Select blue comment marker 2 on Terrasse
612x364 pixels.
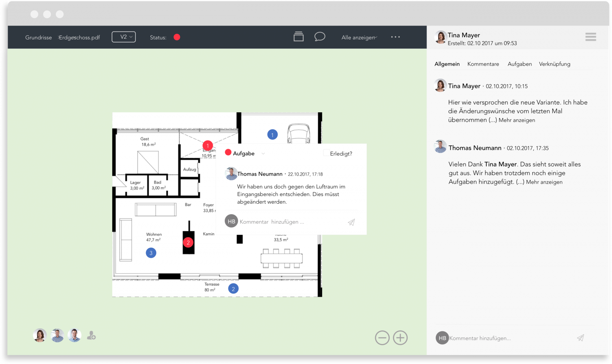coord(234,289)
